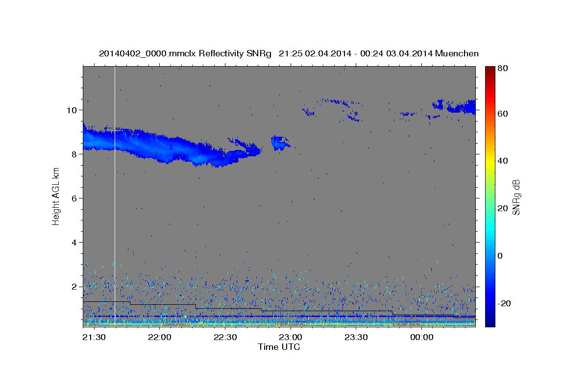This screenshot has height=392, width=588.
Task: Click the yellow band of the colorbar
Action: coord(490,162)
